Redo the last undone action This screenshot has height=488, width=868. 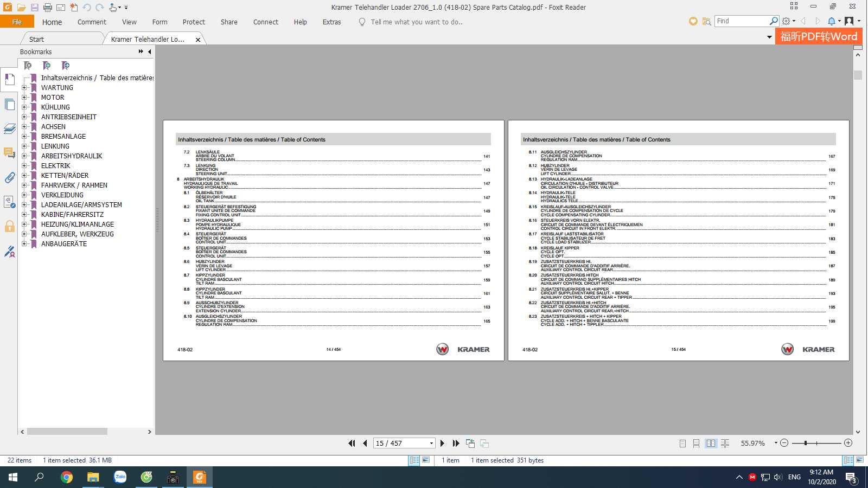tap(100, 8)
